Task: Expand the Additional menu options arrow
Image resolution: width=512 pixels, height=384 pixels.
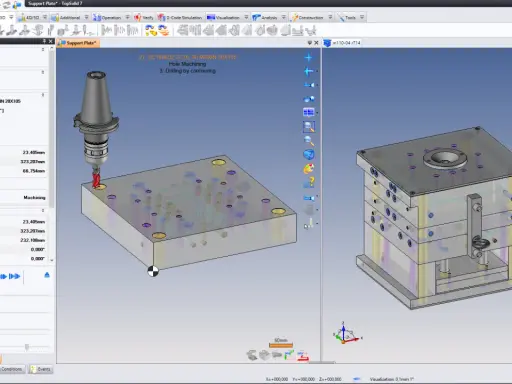Action: 86,17
